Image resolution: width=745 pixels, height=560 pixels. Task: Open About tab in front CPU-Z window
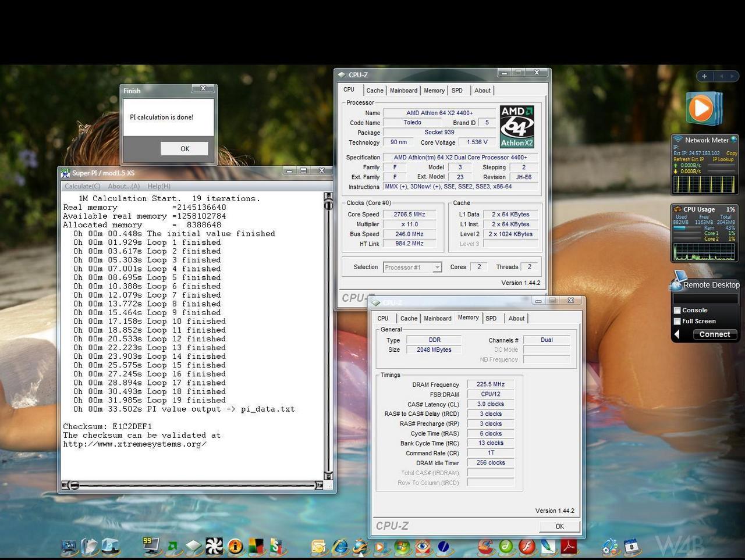(x=516, y=319)
